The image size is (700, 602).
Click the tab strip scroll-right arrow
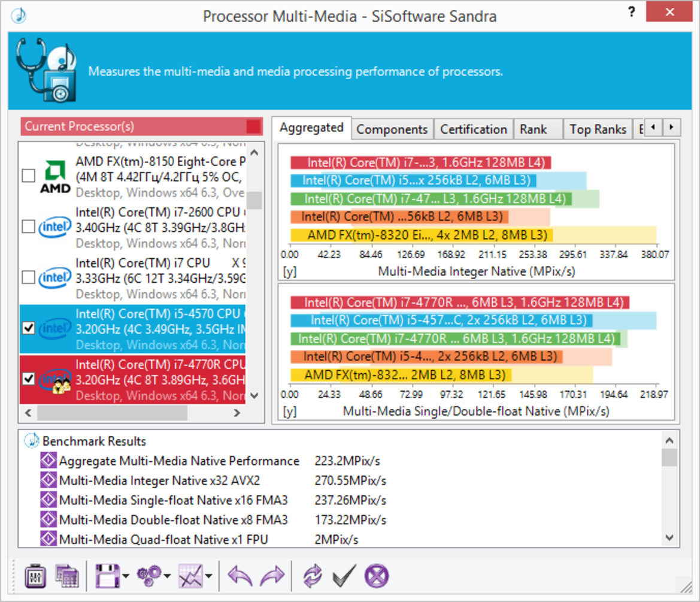(671, 127)
